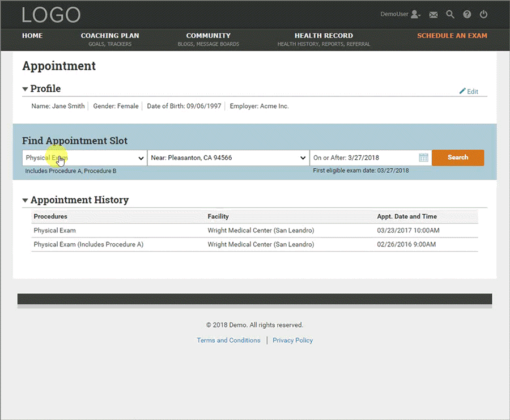Collapse the Appointment History triangle

click(25, 200)
